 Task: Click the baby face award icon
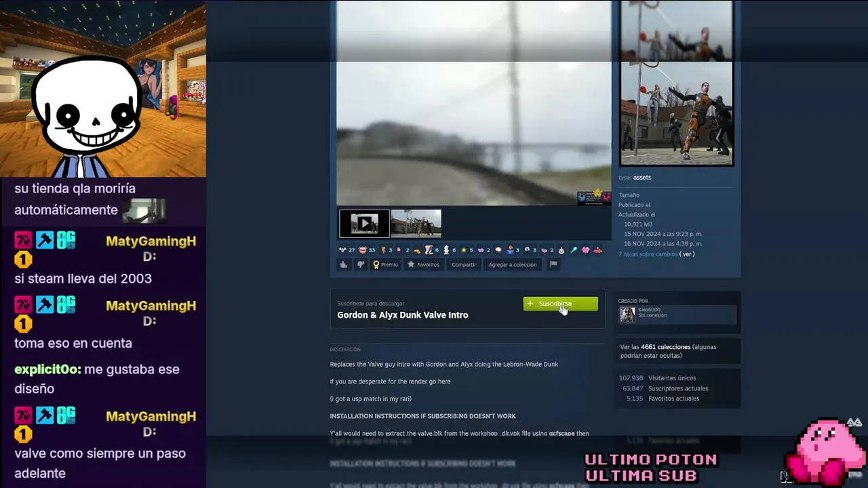pos(561,250)
